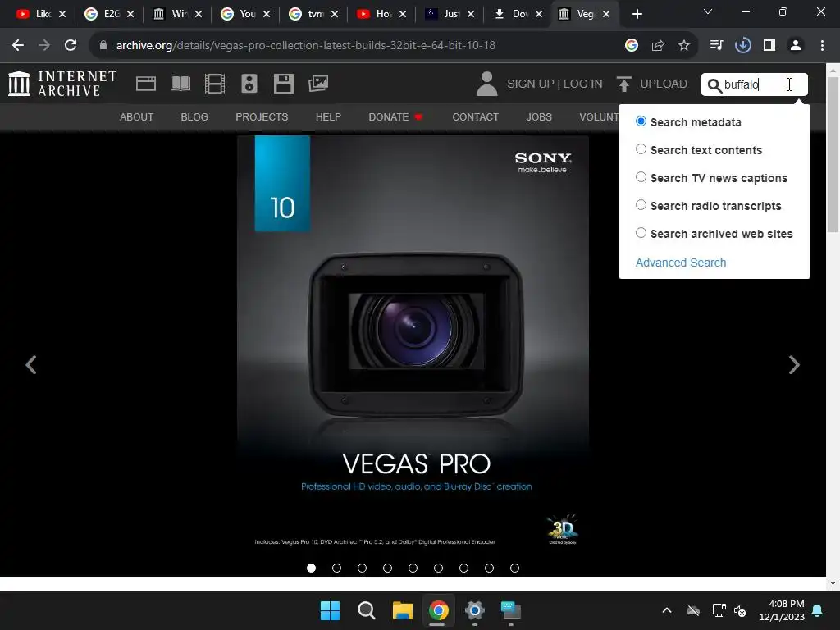Share this page using the share icon

coord(658,46)
